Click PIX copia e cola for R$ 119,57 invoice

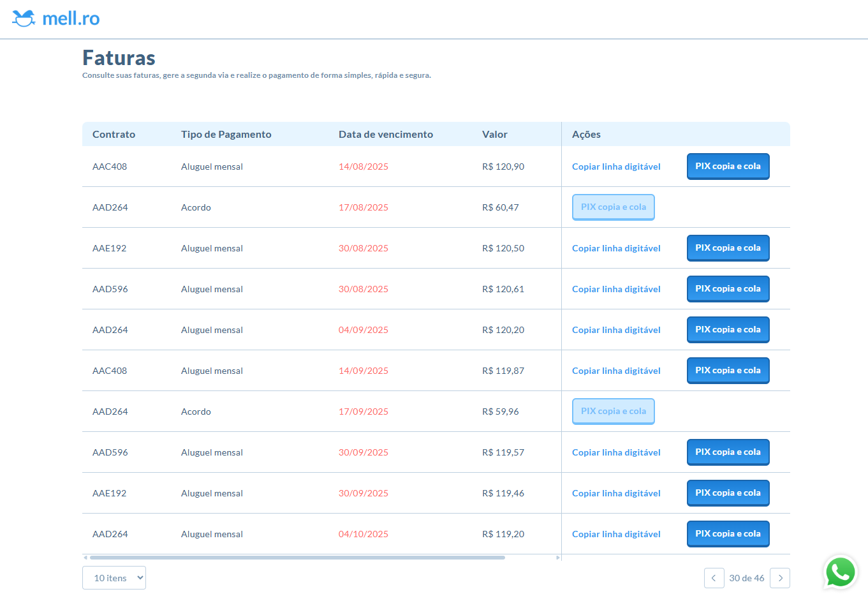(728, 452)
